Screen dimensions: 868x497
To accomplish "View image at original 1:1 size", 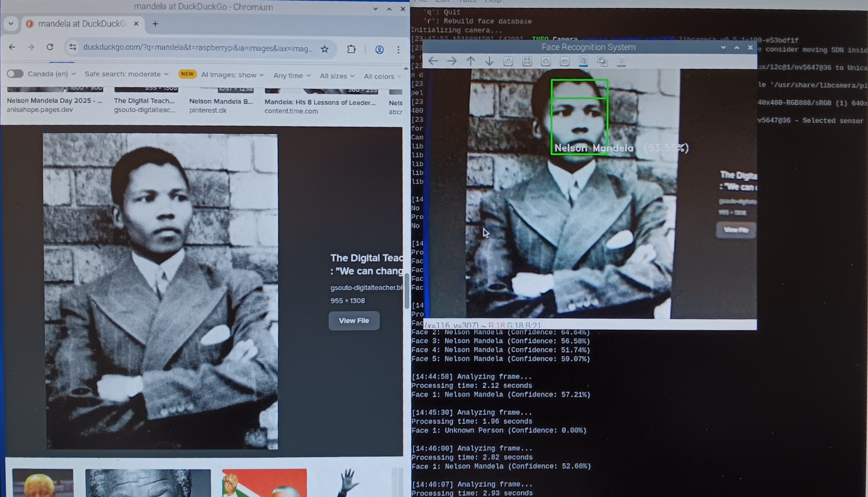I will (508, 61).
